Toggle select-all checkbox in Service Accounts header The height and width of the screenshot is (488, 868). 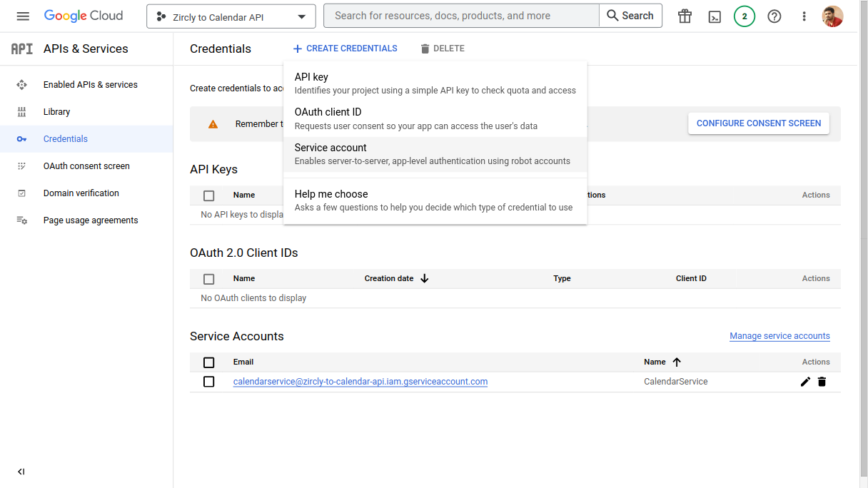[208, 362]
